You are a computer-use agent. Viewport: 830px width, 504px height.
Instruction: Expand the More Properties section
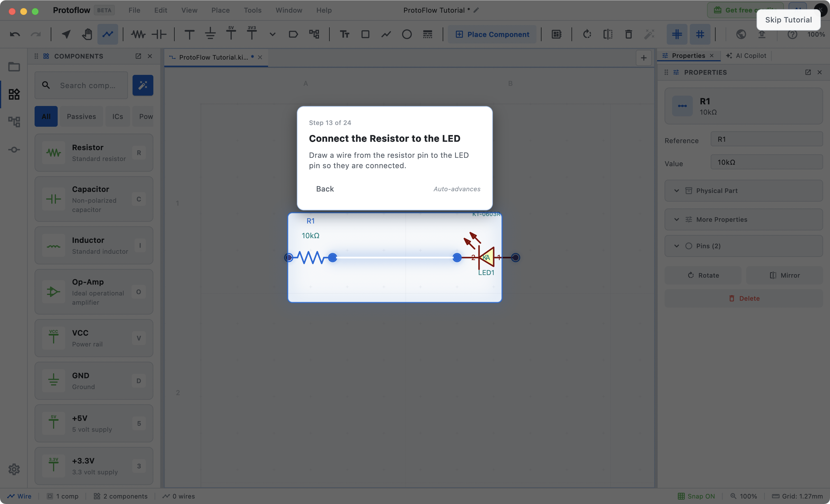coord(744,219)
